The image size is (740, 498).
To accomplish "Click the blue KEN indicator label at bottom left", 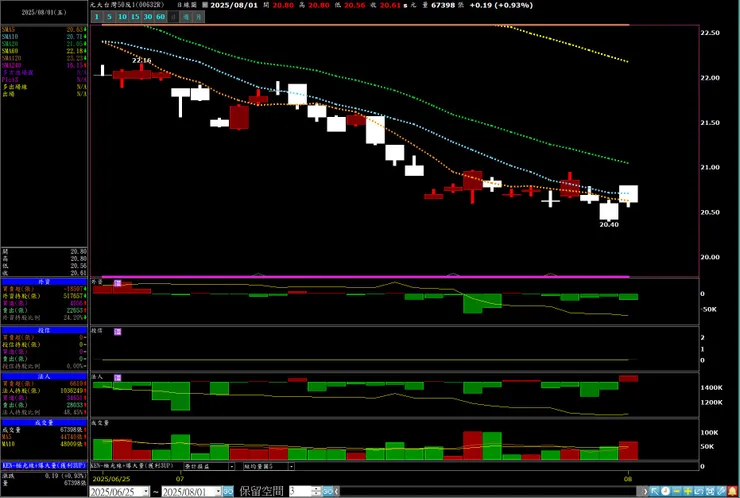I will point(44,465).
